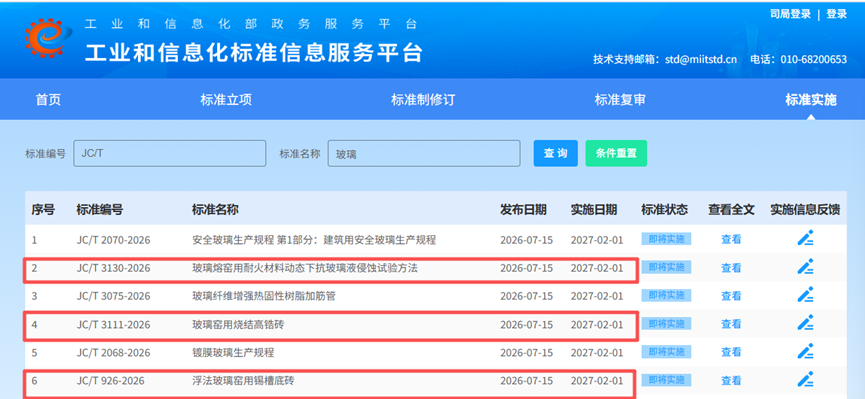Select the 标准复审 tab
The height and width of the screenshot is (399, 865).
(620, 100)
